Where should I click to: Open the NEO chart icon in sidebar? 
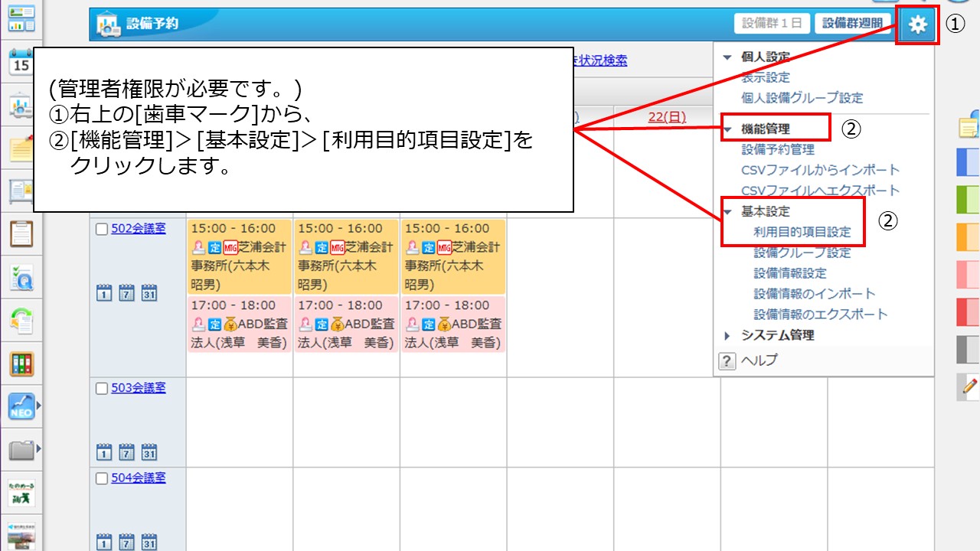[x=21, y=407]
